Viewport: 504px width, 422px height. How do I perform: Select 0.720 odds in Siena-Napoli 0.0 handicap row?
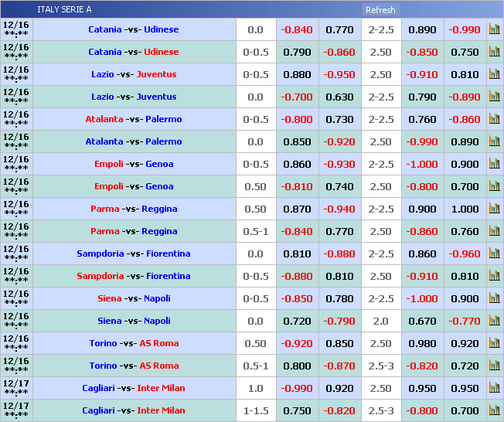click(297, 322)
